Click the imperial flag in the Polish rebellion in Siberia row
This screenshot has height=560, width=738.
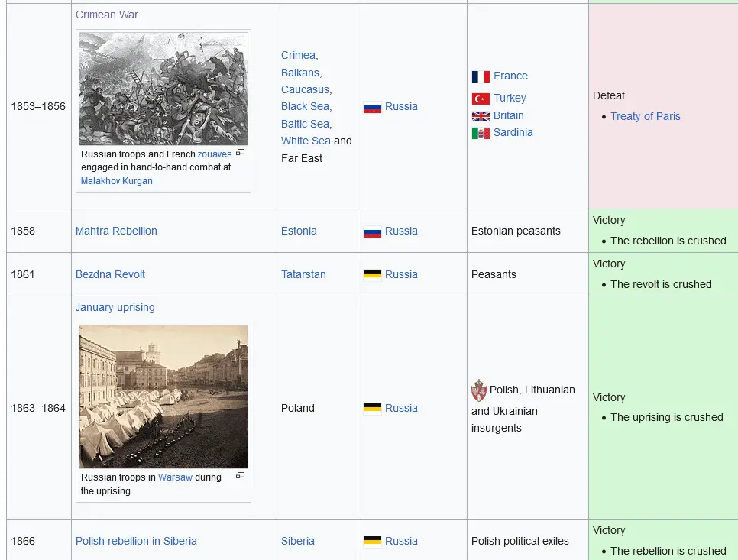click(372, 541)
